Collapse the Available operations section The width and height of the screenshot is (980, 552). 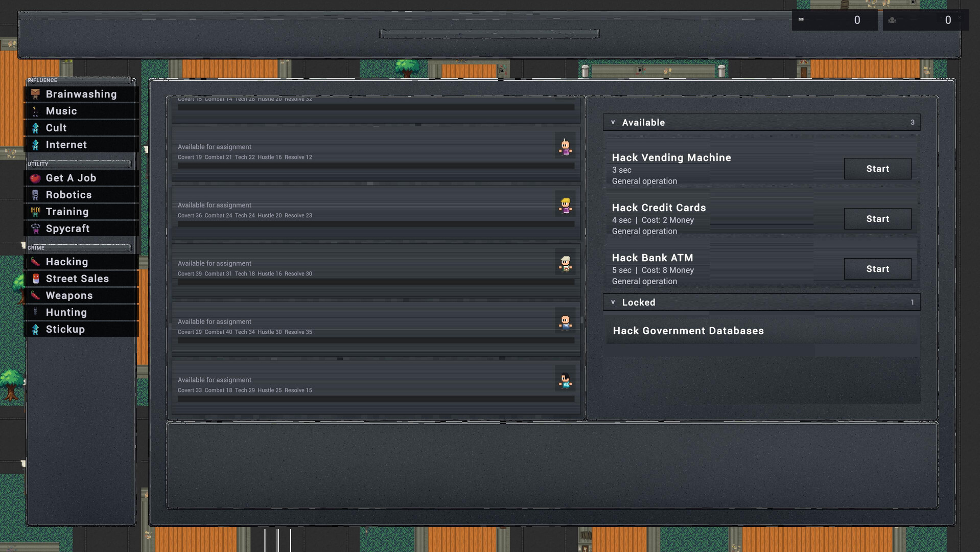613,123
